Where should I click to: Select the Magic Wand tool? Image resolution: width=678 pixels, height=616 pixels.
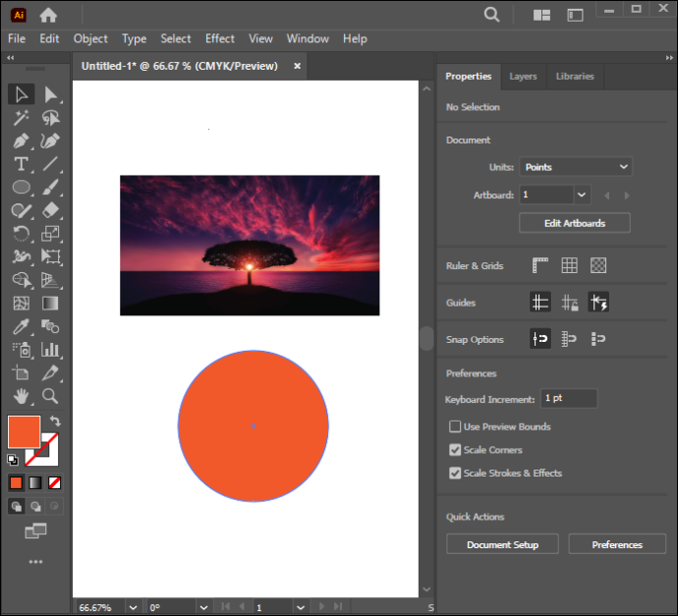point(21,118)
